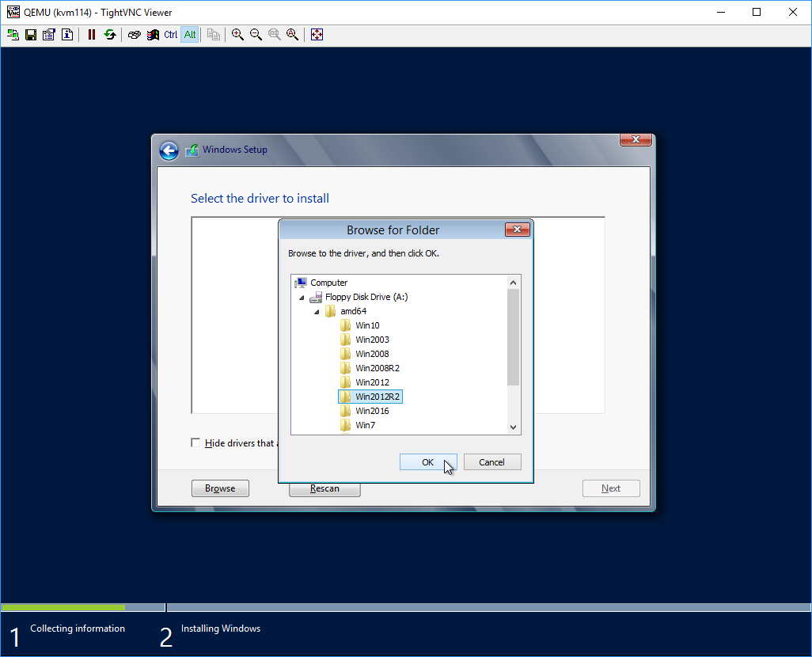812x657 pixels.
Task: Close the Browse for Folder dialog
Action: click(x=518, y=230)
